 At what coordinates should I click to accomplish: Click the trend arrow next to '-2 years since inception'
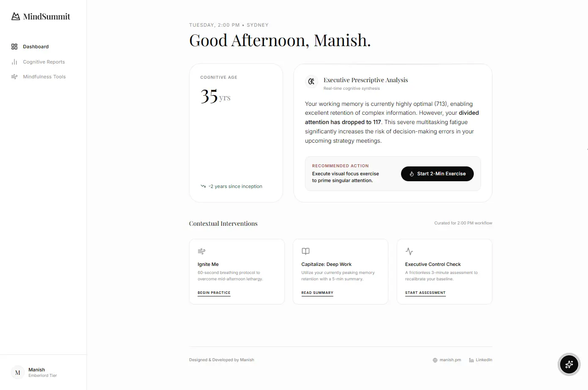point(203,186)
